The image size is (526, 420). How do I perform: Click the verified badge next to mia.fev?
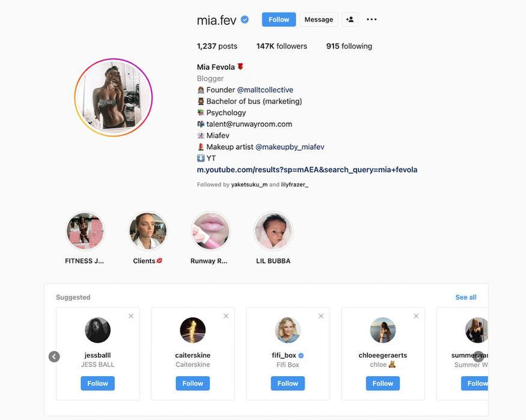tap(245, 20)
